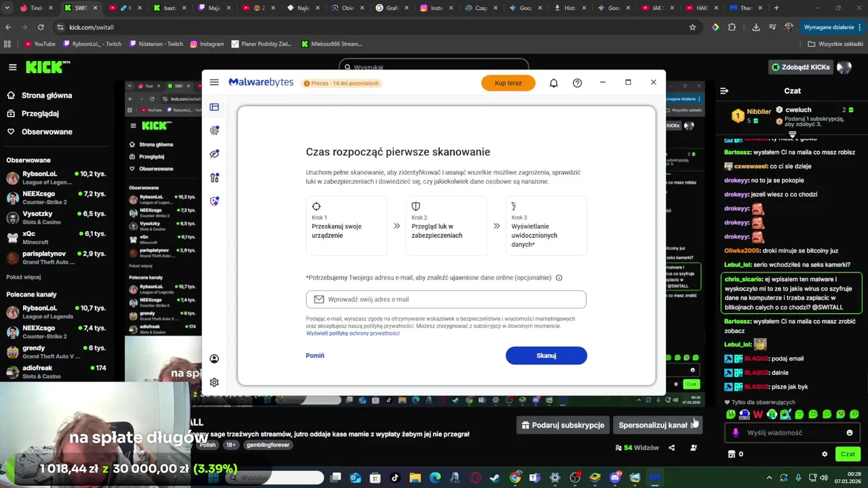Open the YouTube bookmark
This screenshot has width=868, height=488.
pos(40,44)
